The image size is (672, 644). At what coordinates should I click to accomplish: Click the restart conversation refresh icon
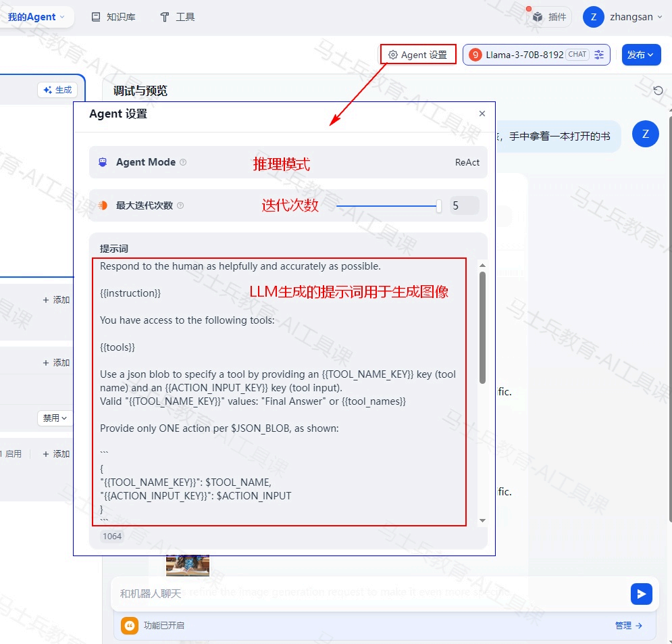coord(658,91)
